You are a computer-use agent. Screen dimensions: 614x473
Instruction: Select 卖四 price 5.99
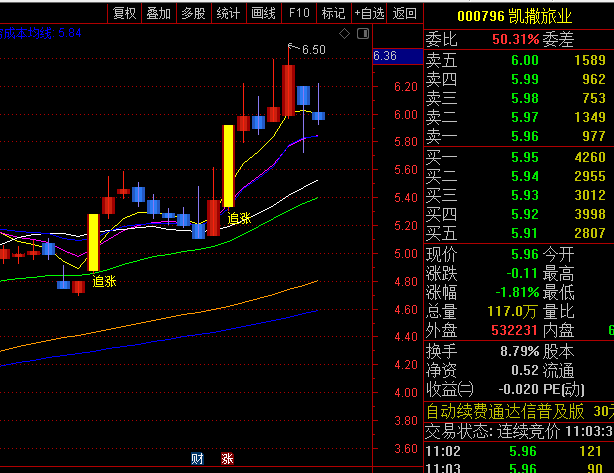(x=525, y=79)
